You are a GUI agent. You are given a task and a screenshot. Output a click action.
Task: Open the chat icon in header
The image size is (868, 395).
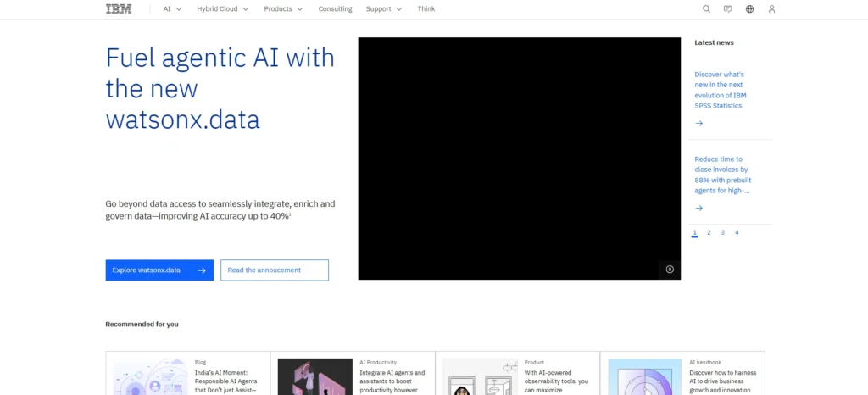pyautogui.click(x=728, y=8)
